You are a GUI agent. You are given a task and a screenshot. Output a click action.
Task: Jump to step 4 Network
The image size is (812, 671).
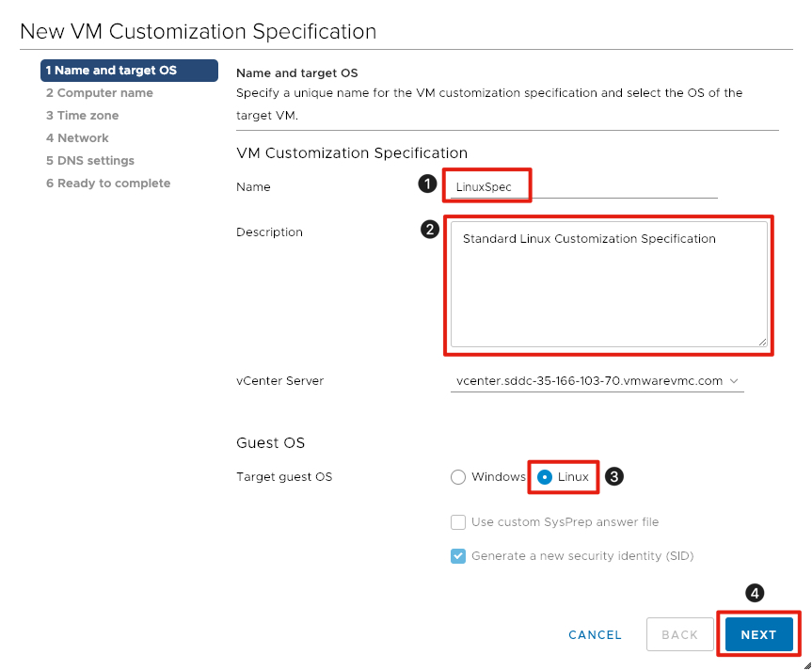pyautogui.click(x=78, y=138)
